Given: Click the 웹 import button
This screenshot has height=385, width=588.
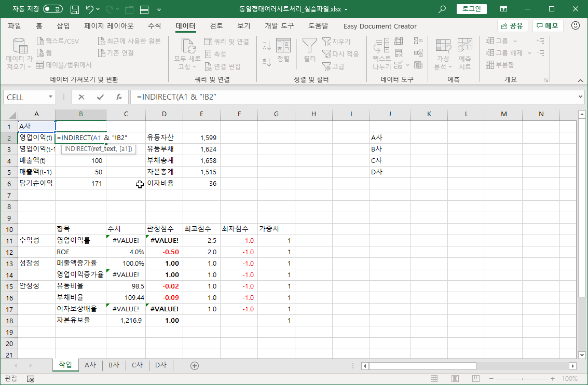Looking at the screenshot, I should pos(44,53).
